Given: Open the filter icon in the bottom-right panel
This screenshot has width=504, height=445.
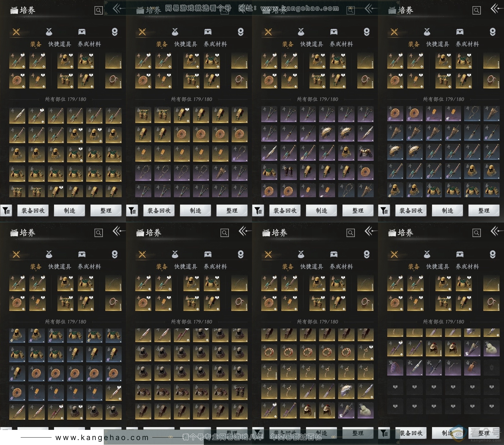Looking at the screenshot, I should pos(384,433).
